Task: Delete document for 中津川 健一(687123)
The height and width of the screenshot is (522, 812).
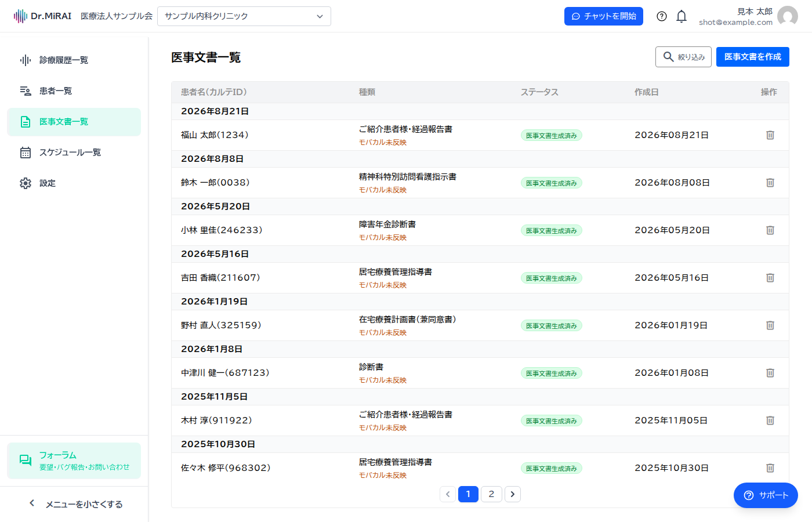Action: pos(770,373)
